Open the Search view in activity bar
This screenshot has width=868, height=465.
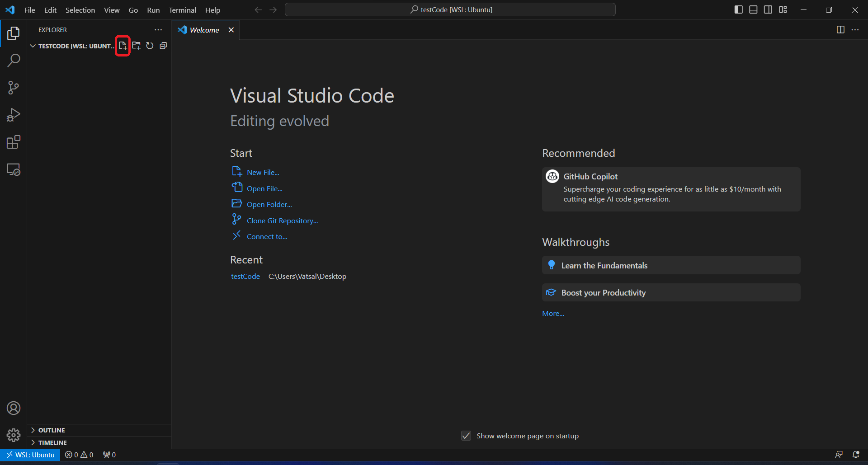(x=14, y=60)
